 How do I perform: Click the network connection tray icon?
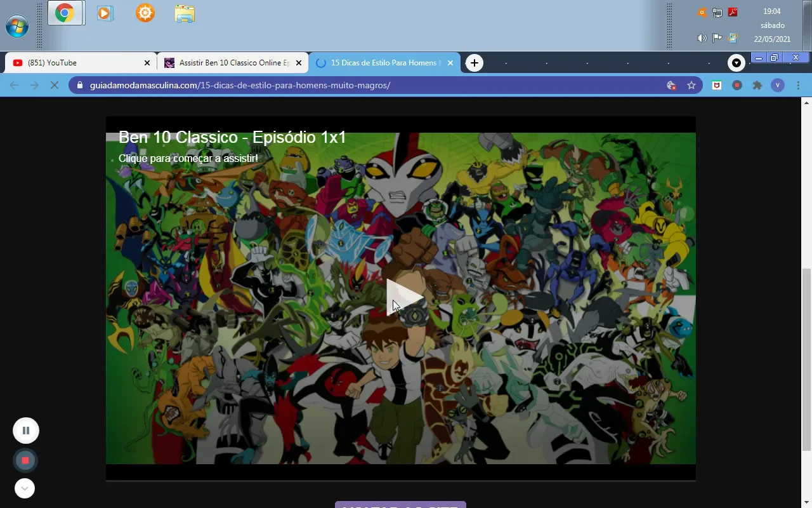click(x=717, y=12)
